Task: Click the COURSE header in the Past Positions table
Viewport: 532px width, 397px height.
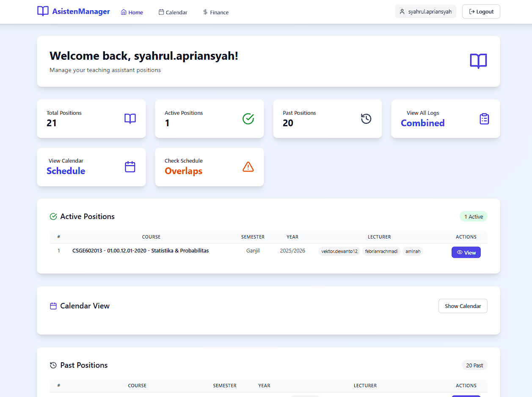Action: pyautogui.click(x=137, y=386)
